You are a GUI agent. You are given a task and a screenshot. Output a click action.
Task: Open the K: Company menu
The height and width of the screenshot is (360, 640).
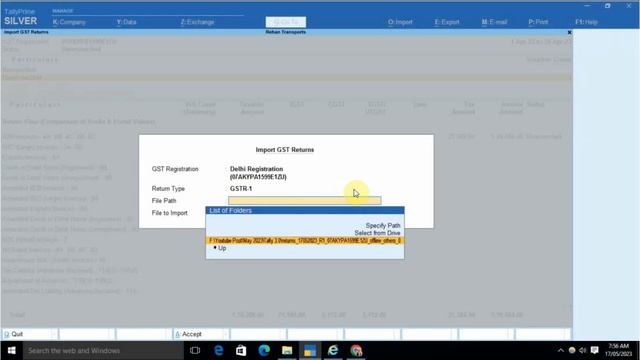click(x=69, y=22)
